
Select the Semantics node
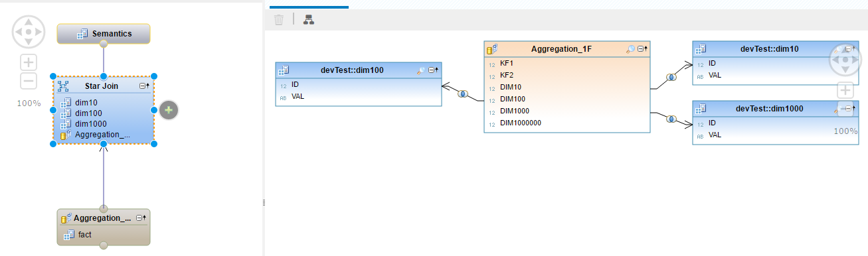104,34
